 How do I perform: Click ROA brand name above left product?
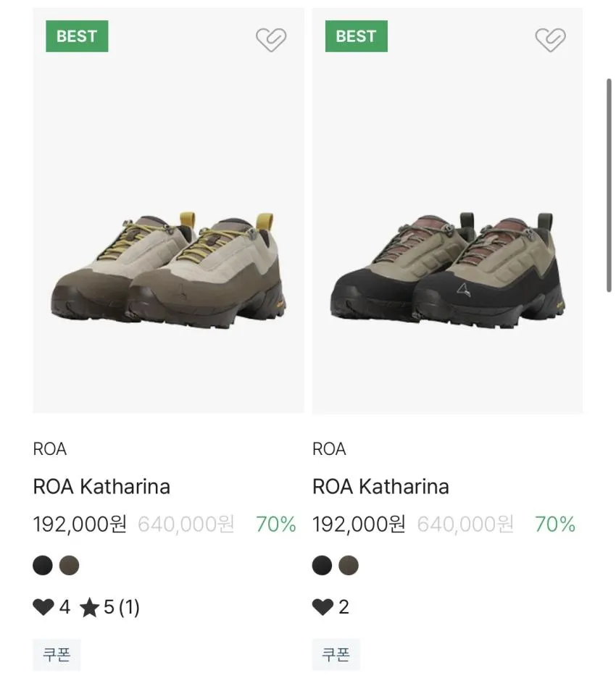coord(50,449)
